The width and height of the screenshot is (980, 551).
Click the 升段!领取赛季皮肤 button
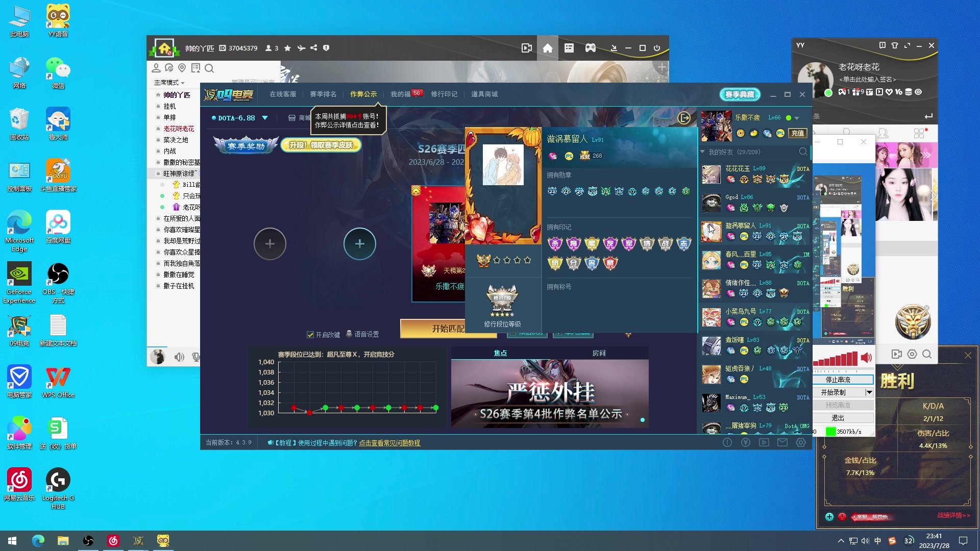[x=322, y=145]
